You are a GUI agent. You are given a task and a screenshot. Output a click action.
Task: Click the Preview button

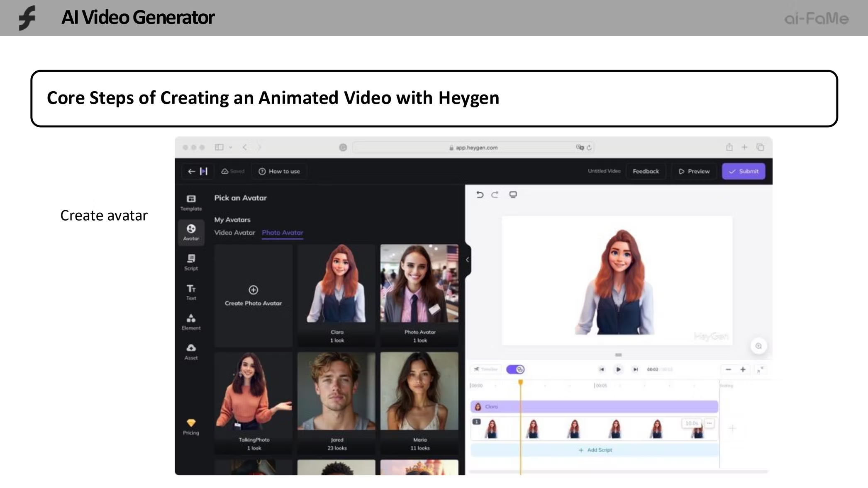[x=694, y=171]
